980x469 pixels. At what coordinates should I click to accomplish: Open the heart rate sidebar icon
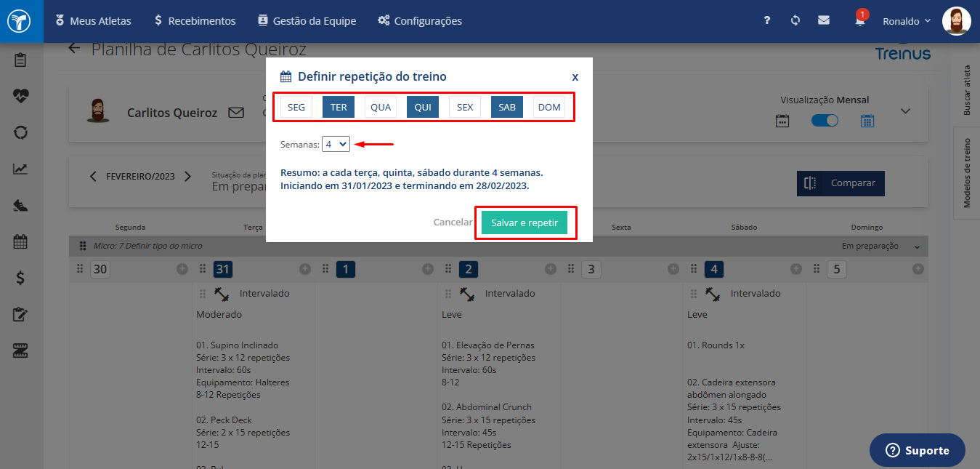[20, 95]
